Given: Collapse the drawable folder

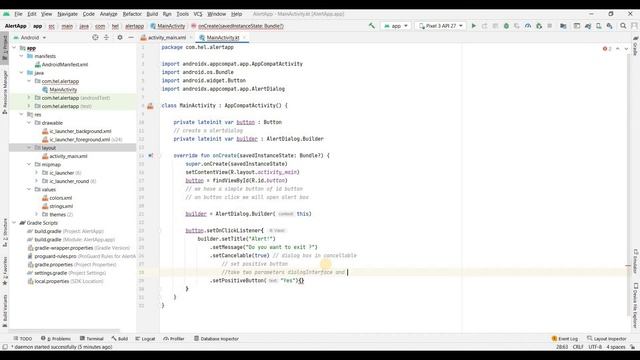Looking at the screenshot, I should pos(29,122).
